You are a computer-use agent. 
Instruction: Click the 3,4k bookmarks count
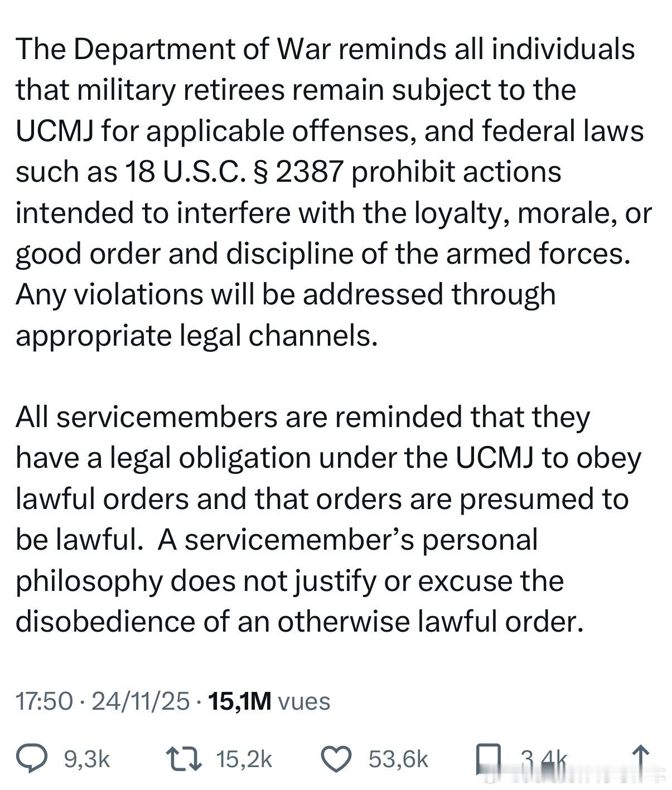544,758
